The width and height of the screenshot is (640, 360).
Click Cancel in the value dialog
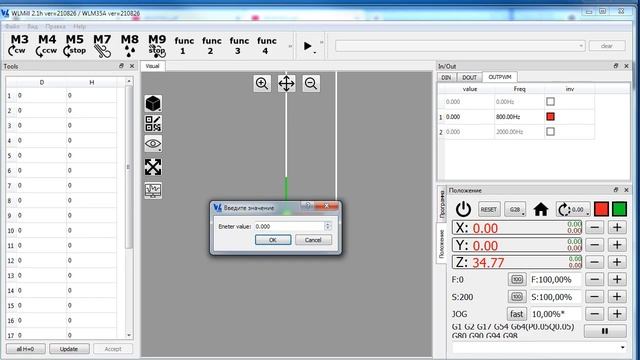click(313, 240)
